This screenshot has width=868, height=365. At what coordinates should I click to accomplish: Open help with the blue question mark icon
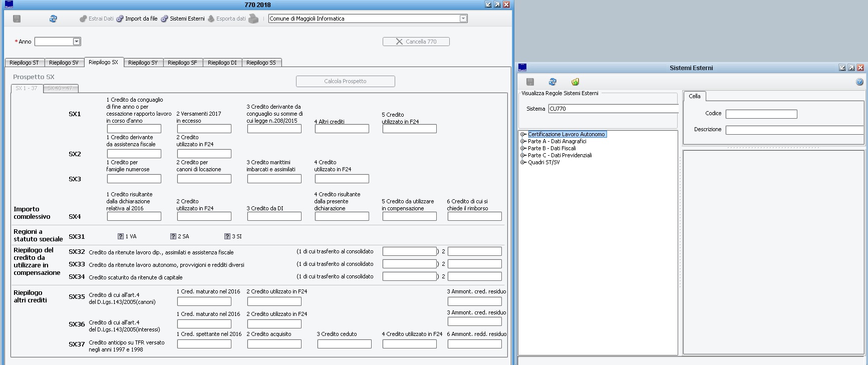(859, 82)
